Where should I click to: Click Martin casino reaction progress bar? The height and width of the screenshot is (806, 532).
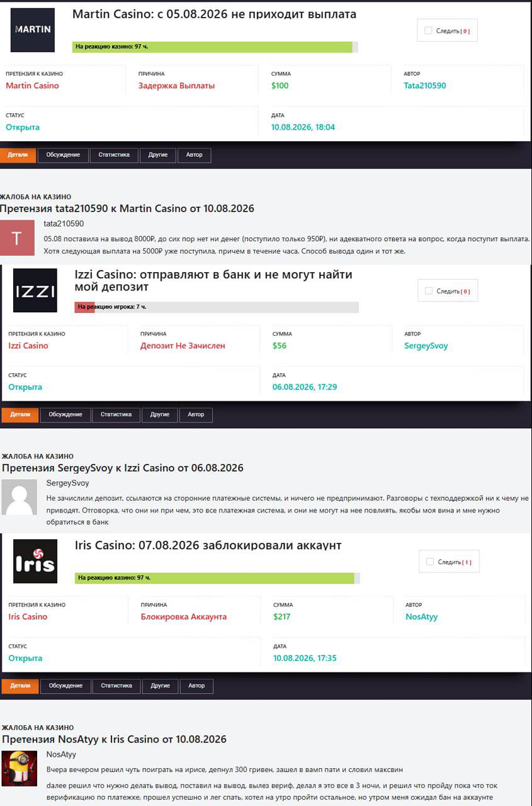coord(215,47)
